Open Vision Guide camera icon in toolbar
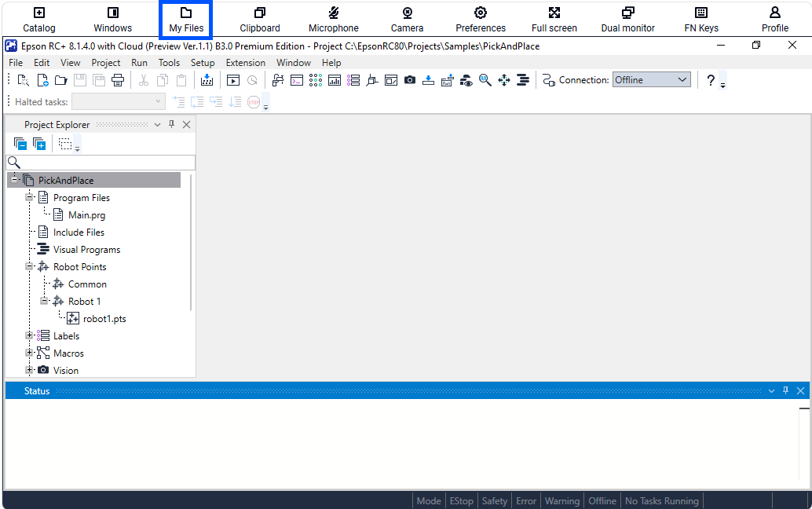This screenshot has width=812, height=509. click(x=410, y=80)
